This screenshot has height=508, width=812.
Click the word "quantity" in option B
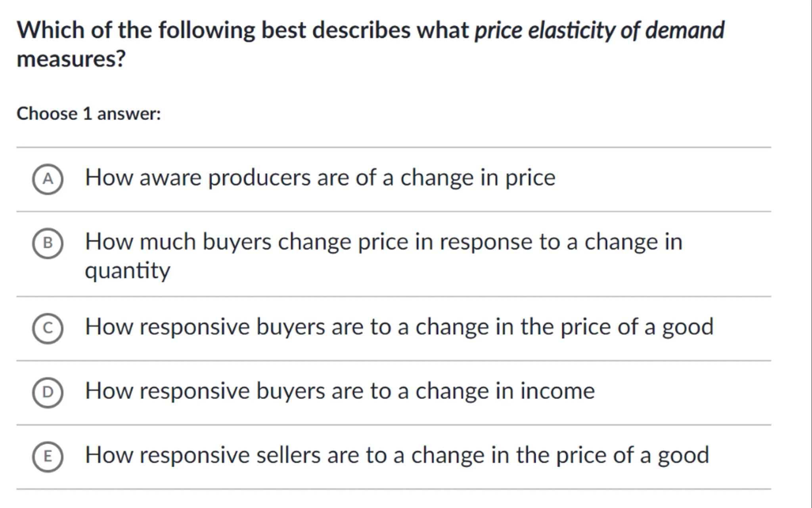[x=128, y=271]
